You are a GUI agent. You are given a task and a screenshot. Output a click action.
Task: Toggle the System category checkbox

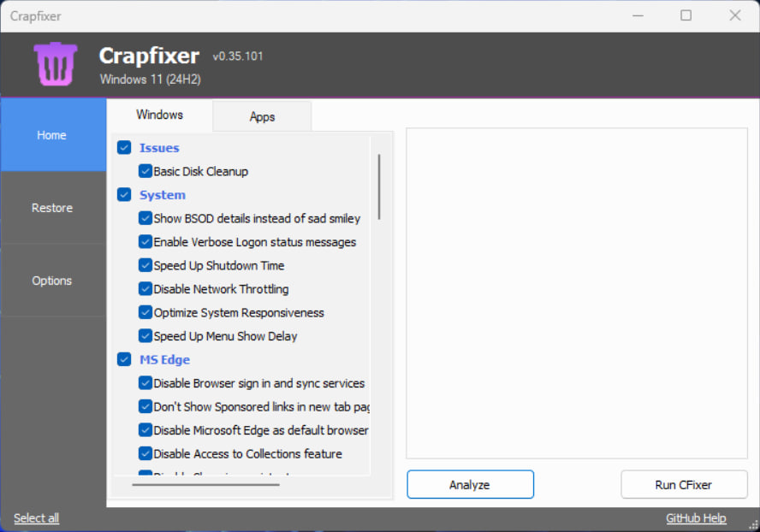click(124, 194)
